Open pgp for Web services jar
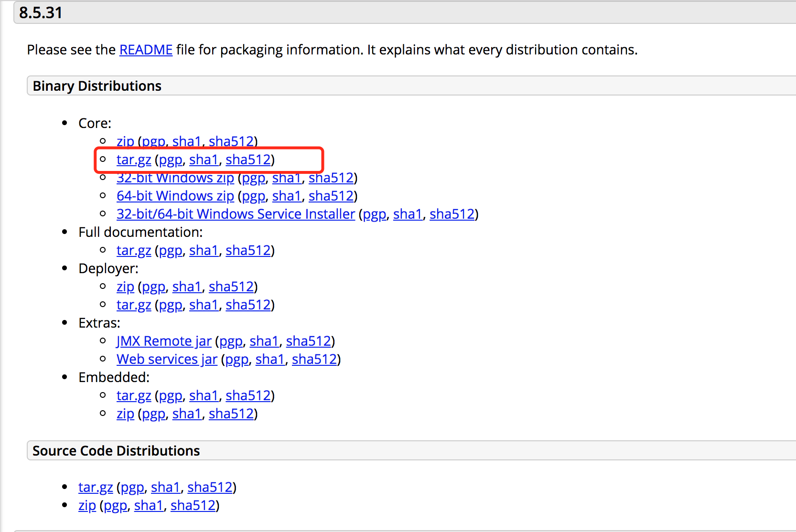796x532 pixels. 237,359
